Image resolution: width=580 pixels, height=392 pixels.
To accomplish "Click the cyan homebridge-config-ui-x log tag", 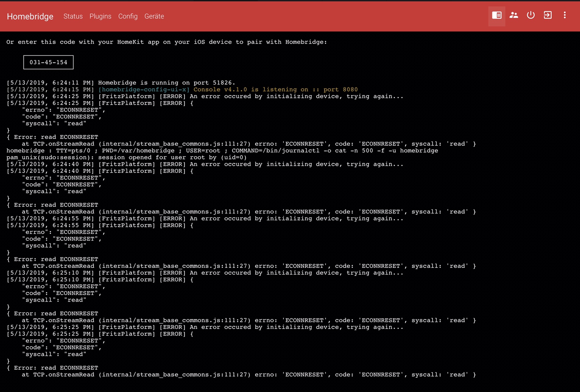I will click(x=144, y=90).
